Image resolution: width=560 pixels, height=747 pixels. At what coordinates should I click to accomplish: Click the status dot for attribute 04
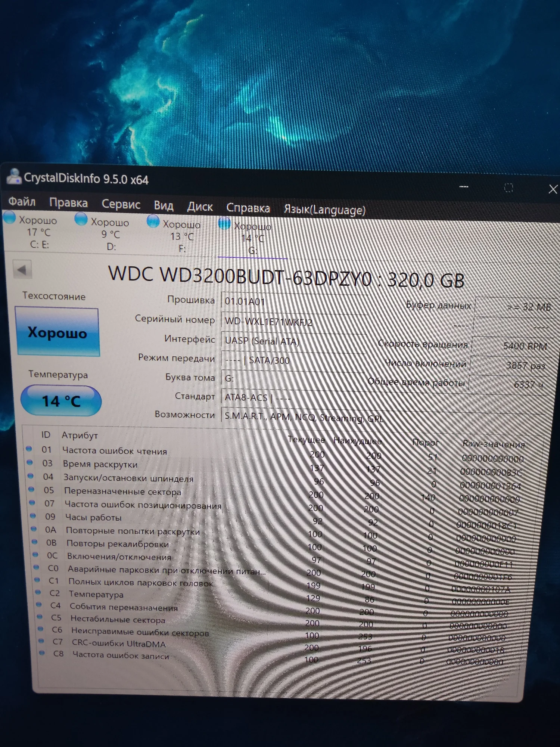tap(31, 476)
